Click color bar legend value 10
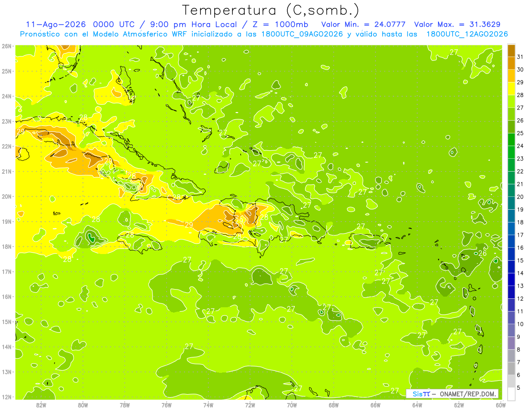Viewport: 532px width, 411px height. point(520,324)
